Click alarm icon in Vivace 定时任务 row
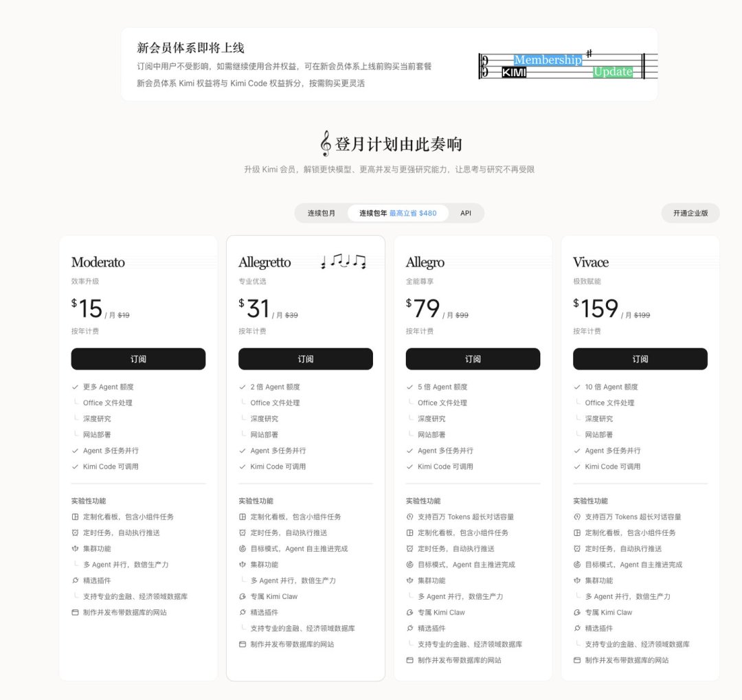 point(577,549)
